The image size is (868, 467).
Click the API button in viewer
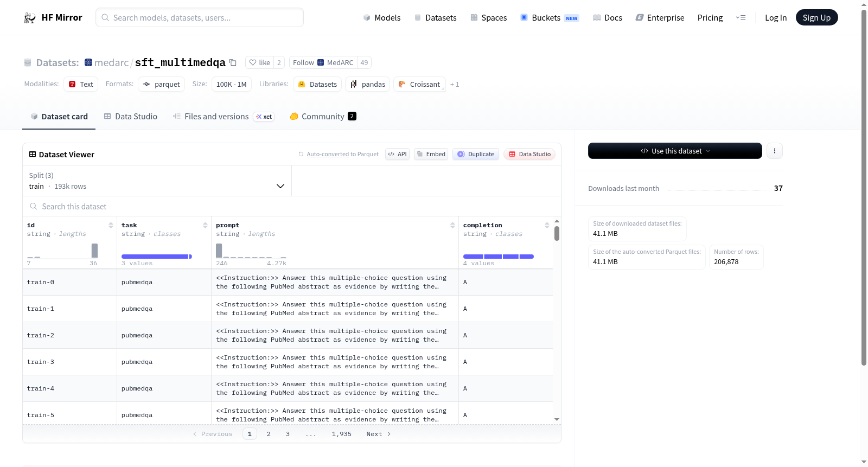397,154
